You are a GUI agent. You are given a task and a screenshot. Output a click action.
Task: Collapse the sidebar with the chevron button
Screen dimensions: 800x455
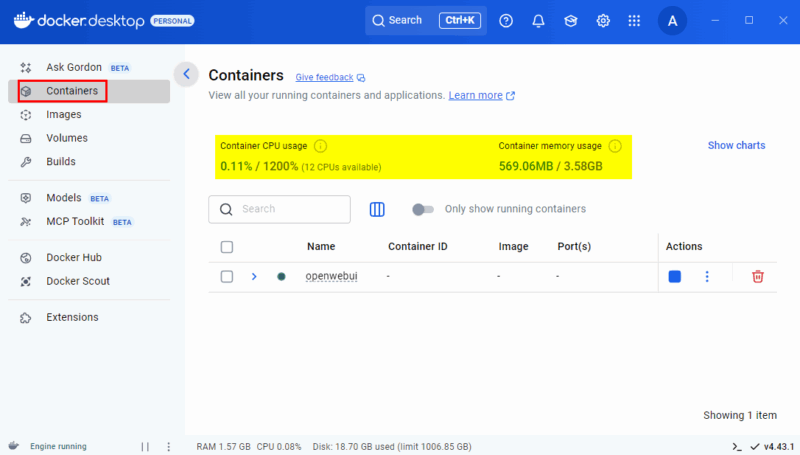click(186, 74)
